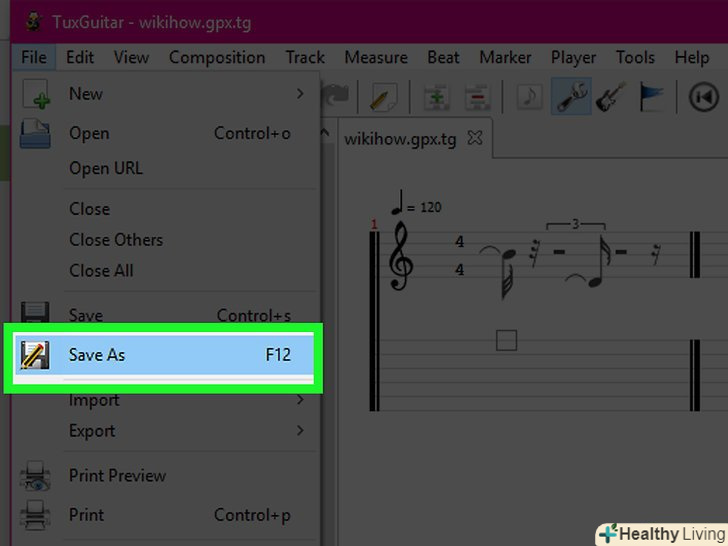Expand the Export submenu arrow
The image size is (728, 546).
[x=300, y=430]
